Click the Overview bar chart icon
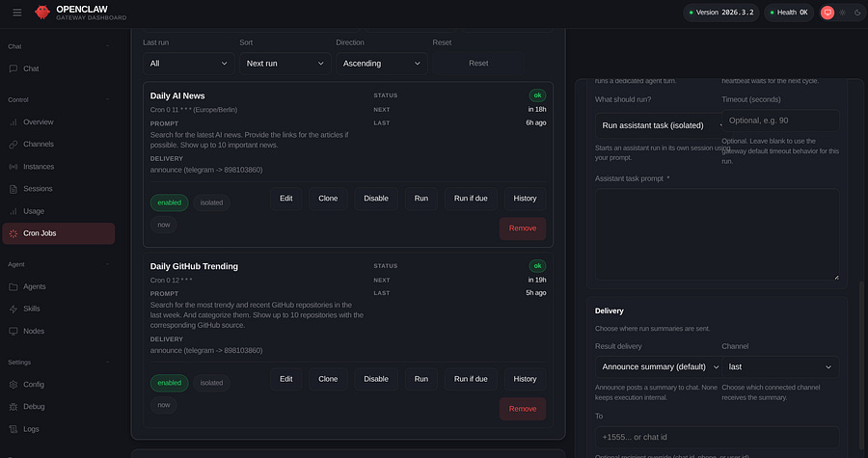Screen dimensions: 868x458 pyautogui.click(x=14, y=121)
